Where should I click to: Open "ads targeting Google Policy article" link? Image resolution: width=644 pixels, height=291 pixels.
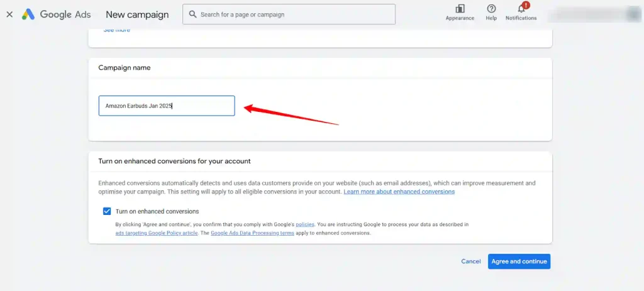click(x=157, y=233)
